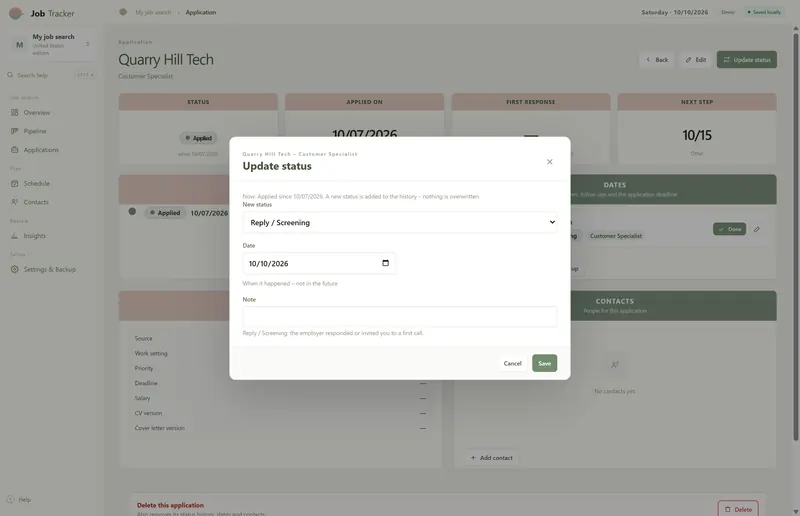Cancel the Update status dialog
800x516 pixels.
pos(512,363)
